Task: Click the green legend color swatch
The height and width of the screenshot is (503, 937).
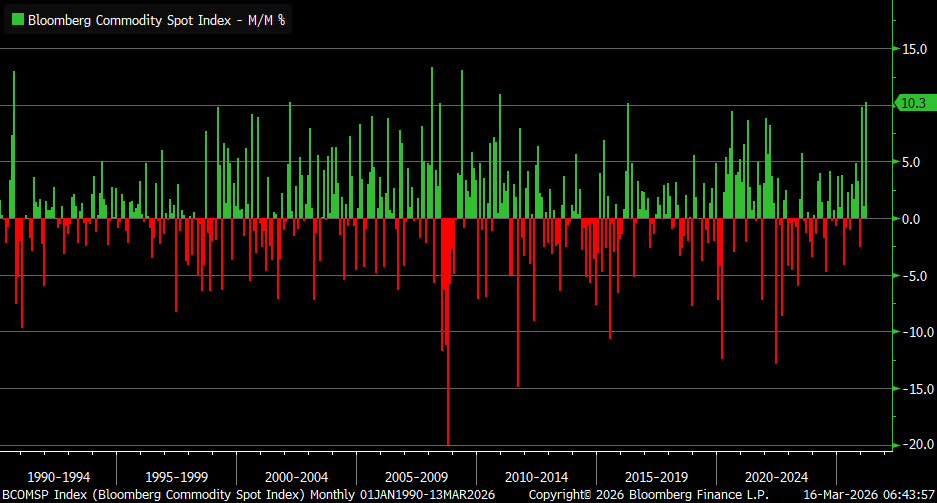Action: click(15, 19)
